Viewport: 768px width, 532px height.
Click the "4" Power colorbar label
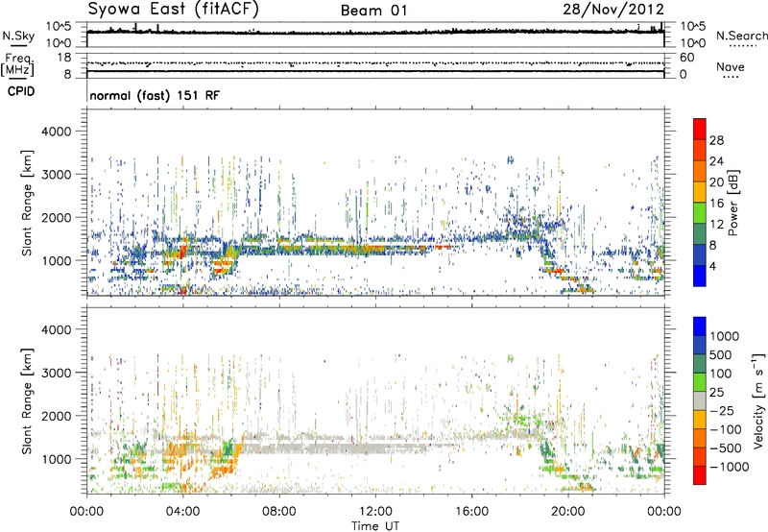[712, 266]
